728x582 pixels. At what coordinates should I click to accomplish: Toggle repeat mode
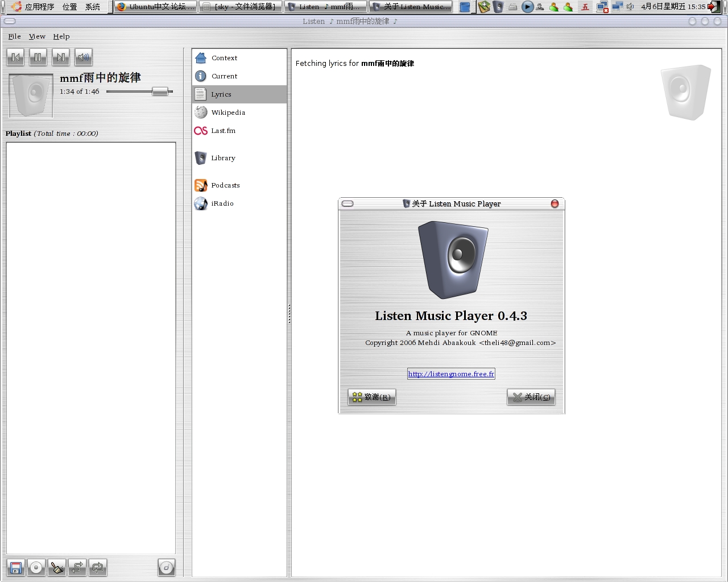[98, 567]
